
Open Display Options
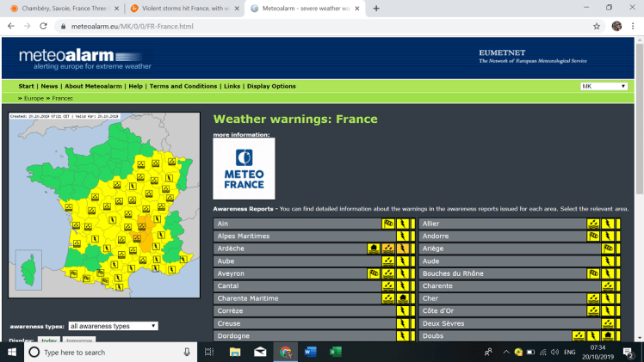(x=271, y=86)
